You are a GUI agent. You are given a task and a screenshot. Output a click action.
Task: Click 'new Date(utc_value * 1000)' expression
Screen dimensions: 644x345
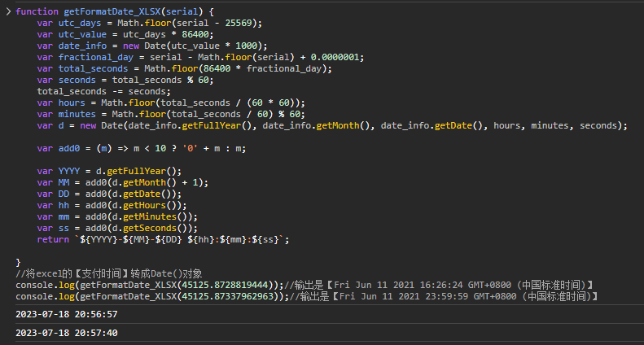[195, 46]
